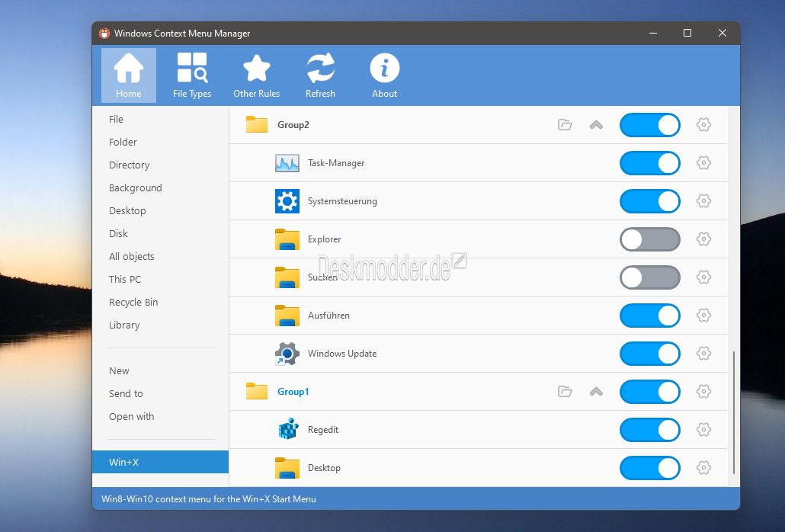The image size is (785, 532).
Task: Enable the Explorer toggle
Action: pyautogui.click(x=650, y=239)
